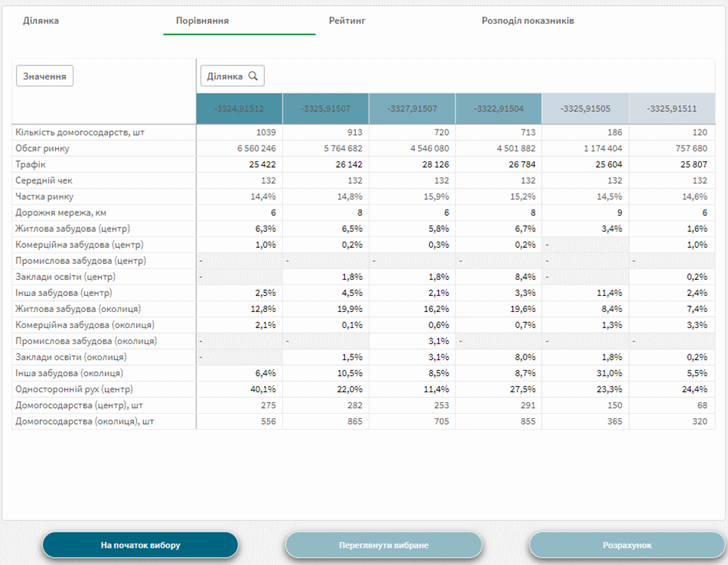Choose the -3322,91504 column header
The height and width of the screenshot is (565, 728).
pyautogui.click(x=498, y=109)
